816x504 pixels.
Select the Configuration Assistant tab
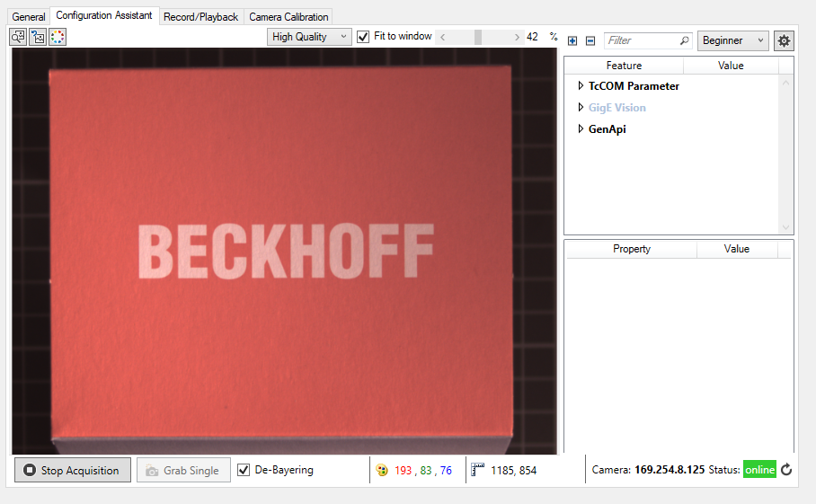(x=104, y=15)
